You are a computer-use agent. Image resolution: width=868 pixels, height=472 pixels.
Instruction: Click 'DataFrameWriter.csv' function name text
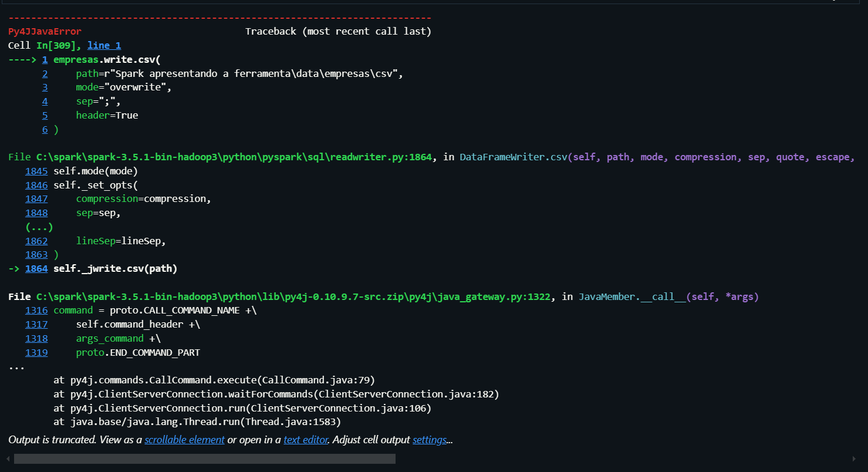point(514,157)
